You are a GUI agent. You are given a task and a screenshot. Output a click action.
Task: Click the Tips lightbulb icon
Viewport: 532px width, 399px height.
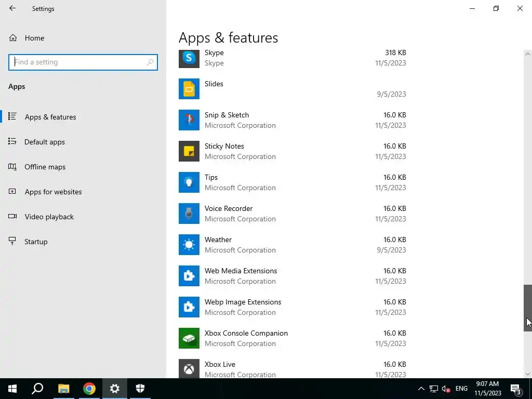189,182
